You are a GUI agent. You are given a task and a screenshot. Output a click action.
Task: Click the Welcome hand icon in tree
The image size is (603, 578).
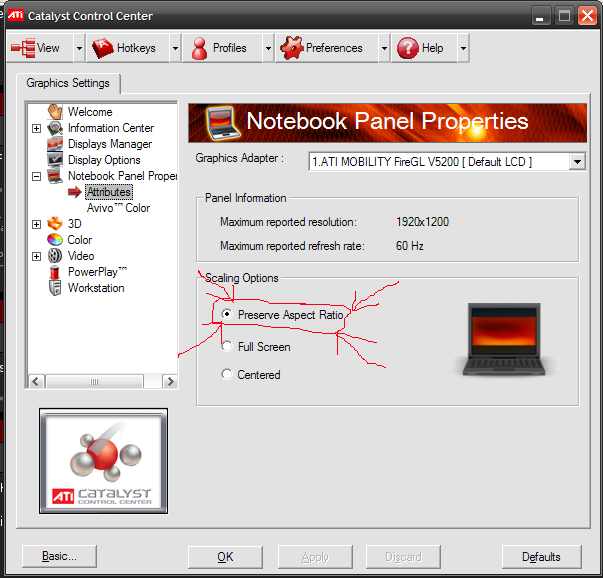(55, 112)
